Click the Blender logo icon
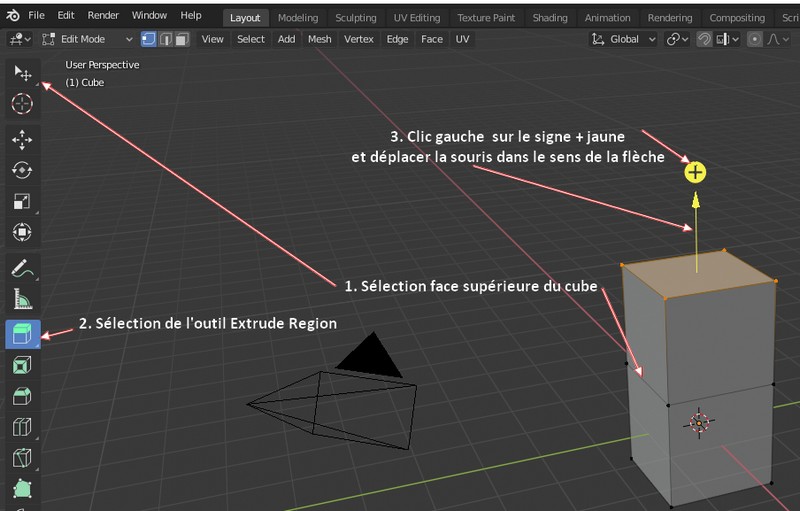Image resolution: width=800 pixels, height=511 pixels. pos(13,15)
